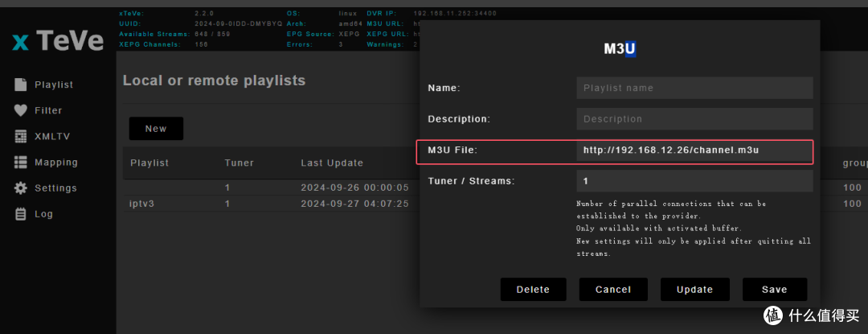Click the Tuner / Streams value field
The height and width of the screenshot is (334, 868).
694,180
